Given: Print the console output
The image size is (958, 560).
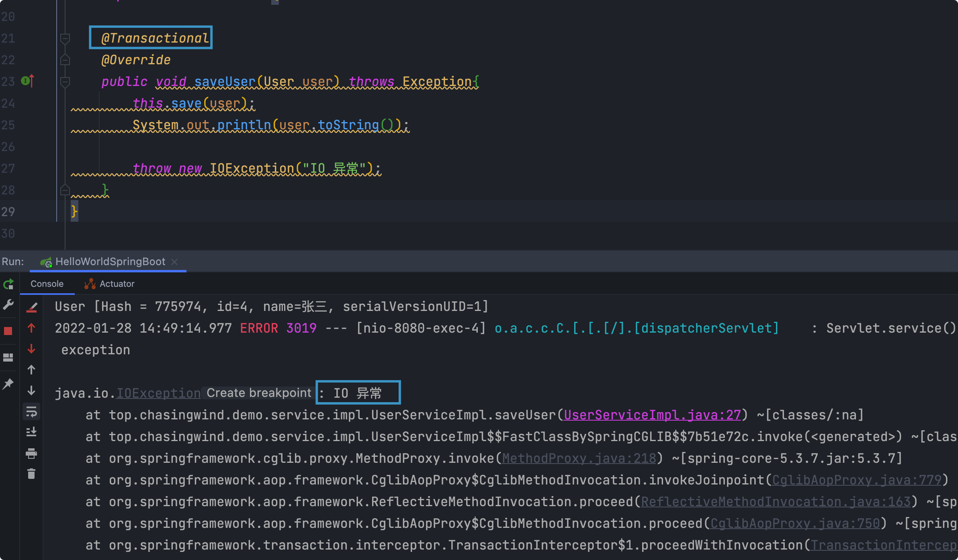Looking at the screenshot, I should coord(31,454).
